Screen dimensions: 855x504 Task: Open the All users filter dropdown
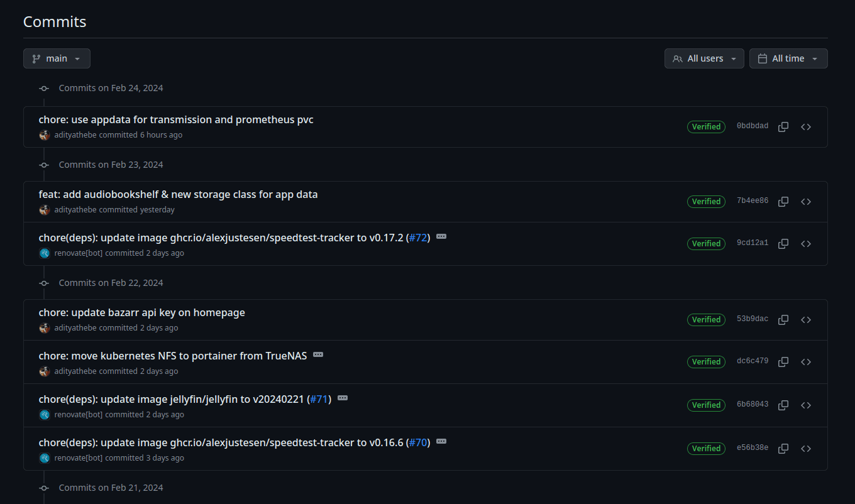(x=704, y=58)
